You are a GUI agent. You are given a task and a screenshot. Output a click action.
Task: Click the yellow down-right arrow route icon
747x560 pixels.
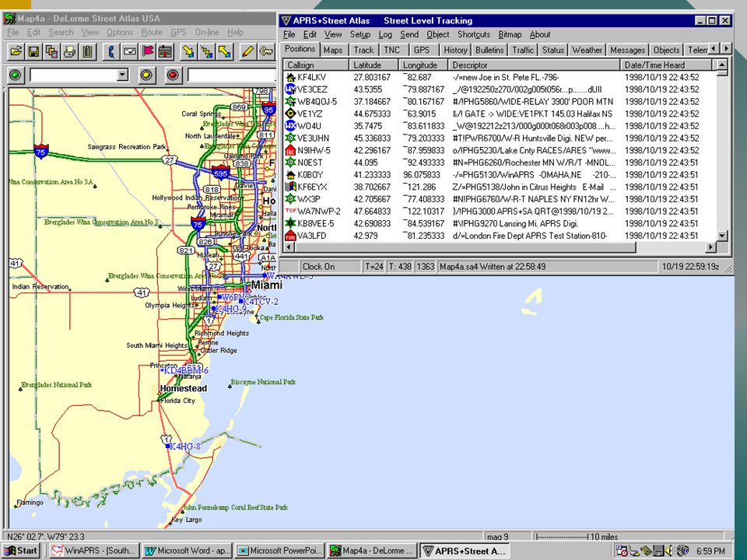(x=188, y=51)
